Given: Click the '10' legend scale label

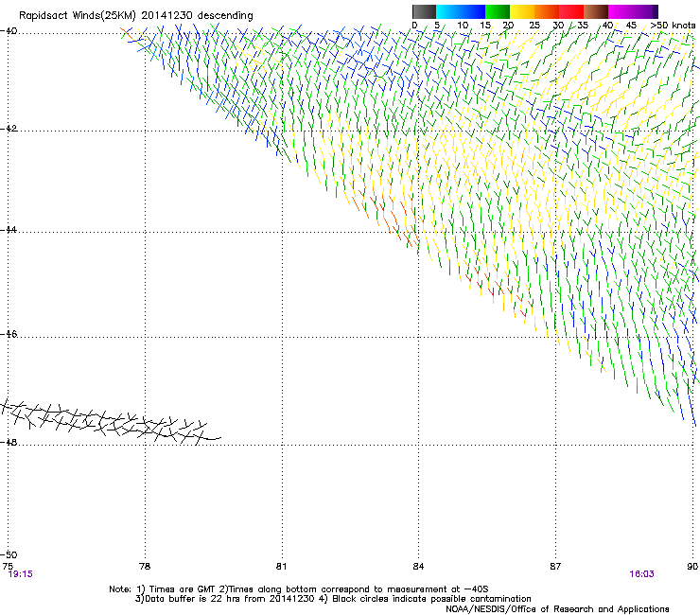Looking at the screenshot, I should click(463, 26).
